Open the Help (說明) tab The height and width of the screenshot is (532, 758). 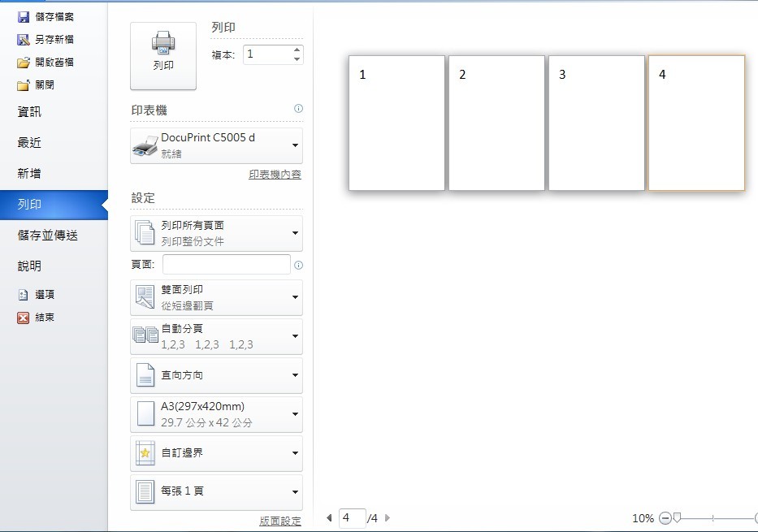pyautogui.click(x=29, y=266)
